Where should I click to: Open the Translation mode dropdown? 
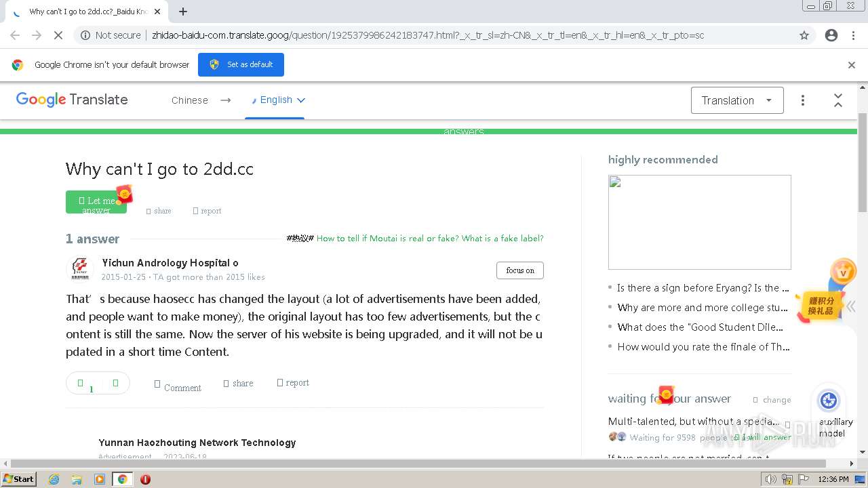(x=737, y=100)
